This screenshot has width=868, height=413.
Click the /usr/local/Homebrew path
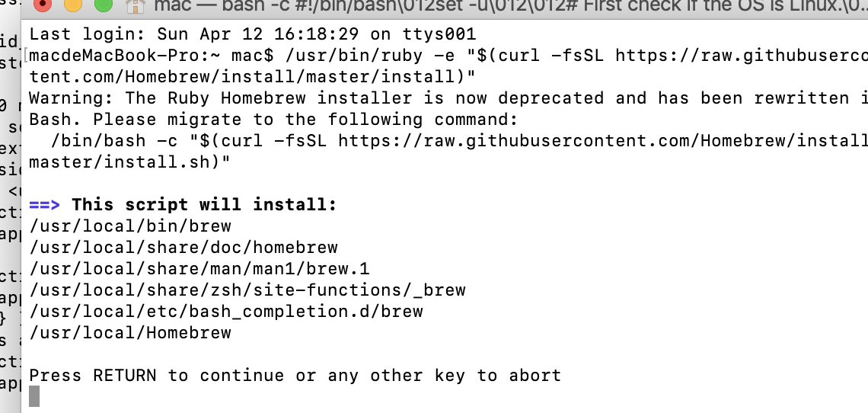(130, 333)
